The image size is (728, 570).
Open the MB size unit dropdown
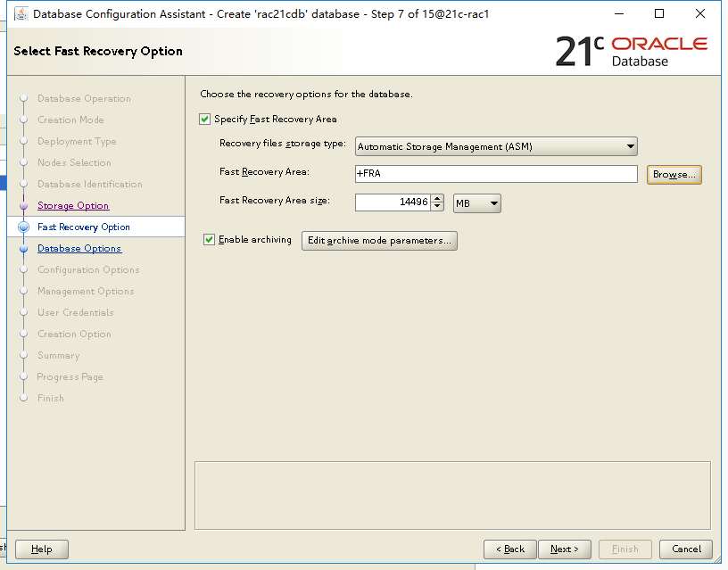click(476, 203)
